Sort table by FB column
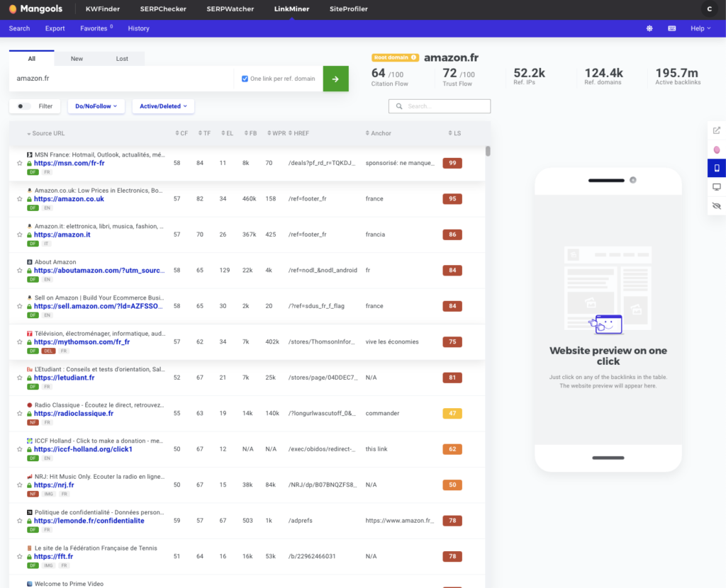726x588 pixels. 250,133
